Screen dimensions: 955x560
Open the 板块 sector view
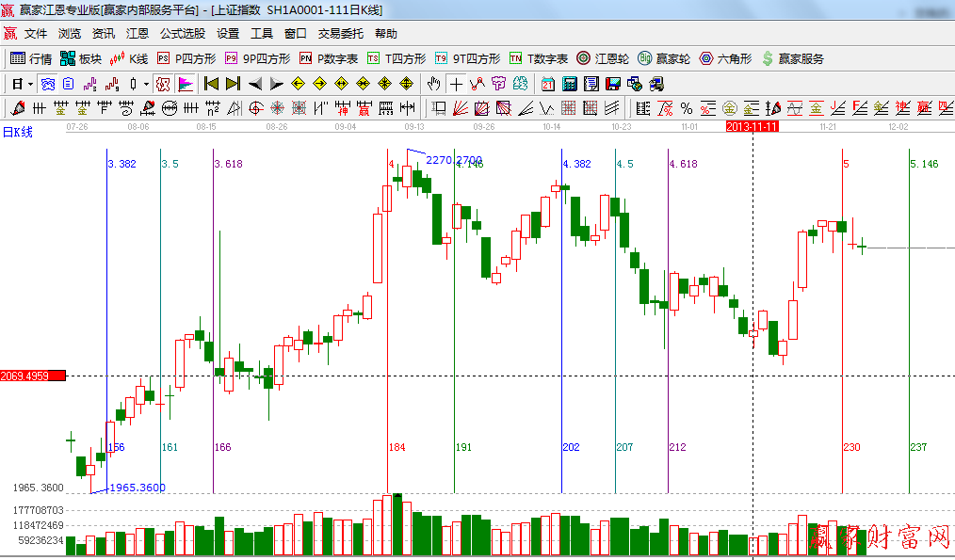[80, 58]
